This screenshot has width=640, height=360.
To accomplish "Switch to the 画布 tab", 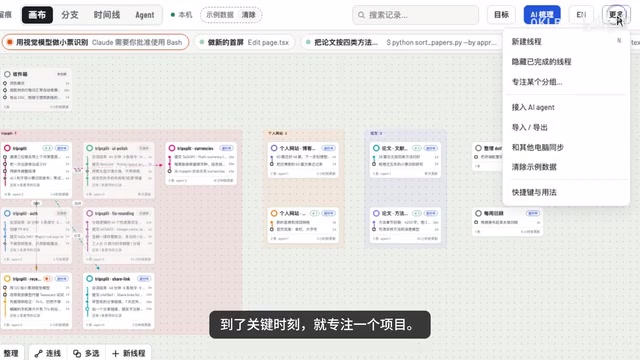I will pos(37,15).
